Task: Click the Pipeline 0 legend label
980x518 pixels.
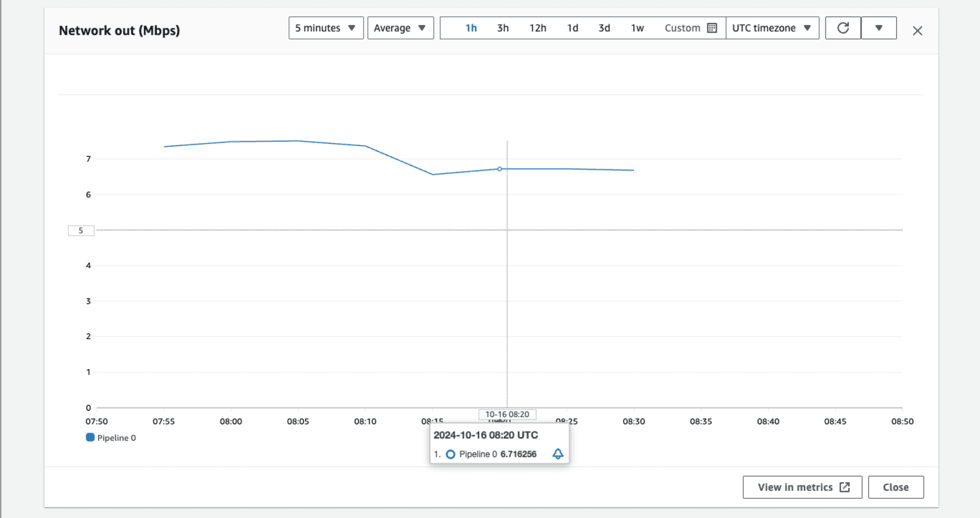Action: tap(117, 438)
